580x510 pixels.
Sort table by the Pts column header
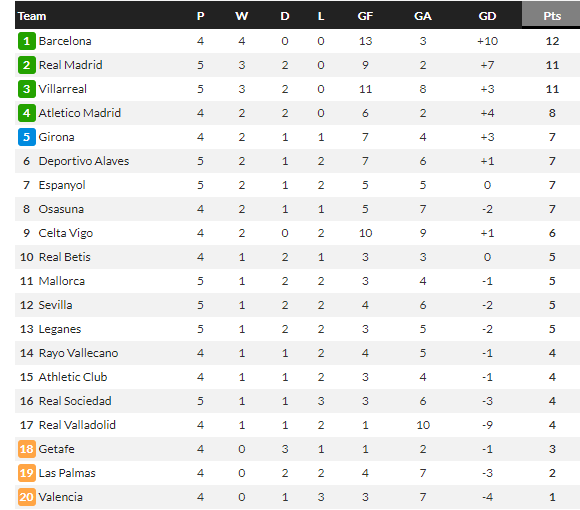pos(552,16)
